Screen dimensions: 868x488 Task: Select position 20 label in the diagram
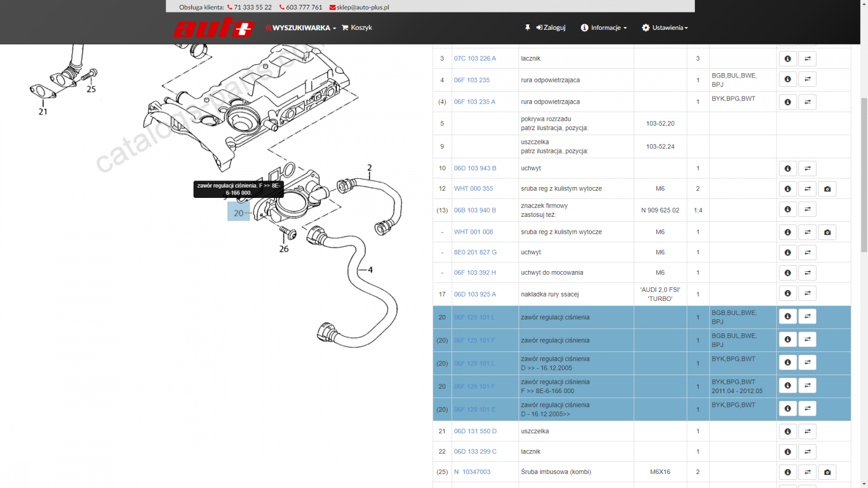point(239,213)
